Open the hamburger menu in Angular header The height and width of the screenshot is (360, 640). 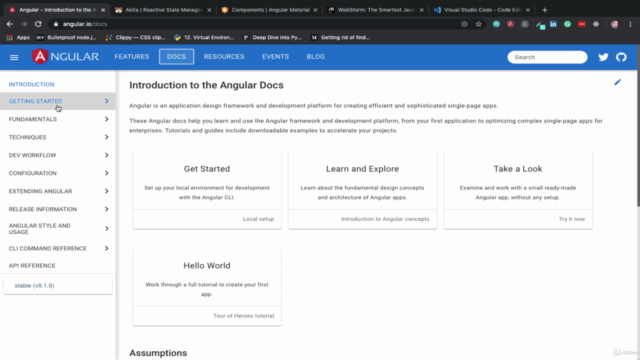click(x=14, y=57)
